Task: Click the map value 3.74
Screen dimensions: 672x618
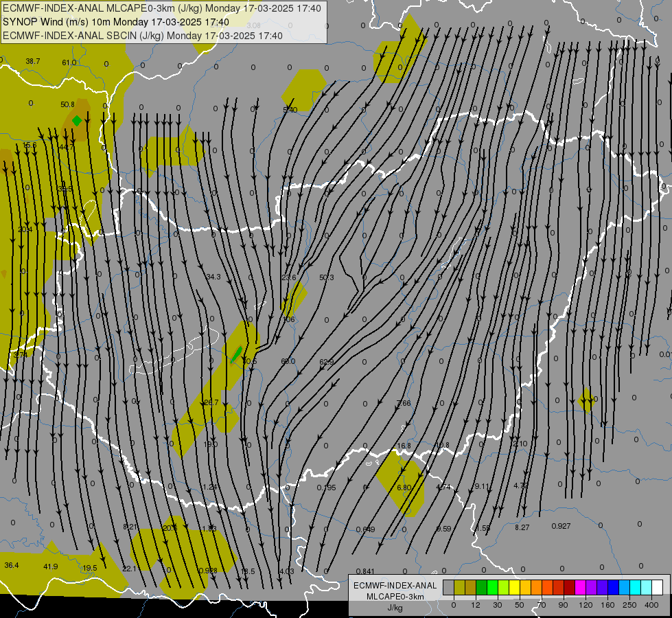Action: (x=20, y=355)
